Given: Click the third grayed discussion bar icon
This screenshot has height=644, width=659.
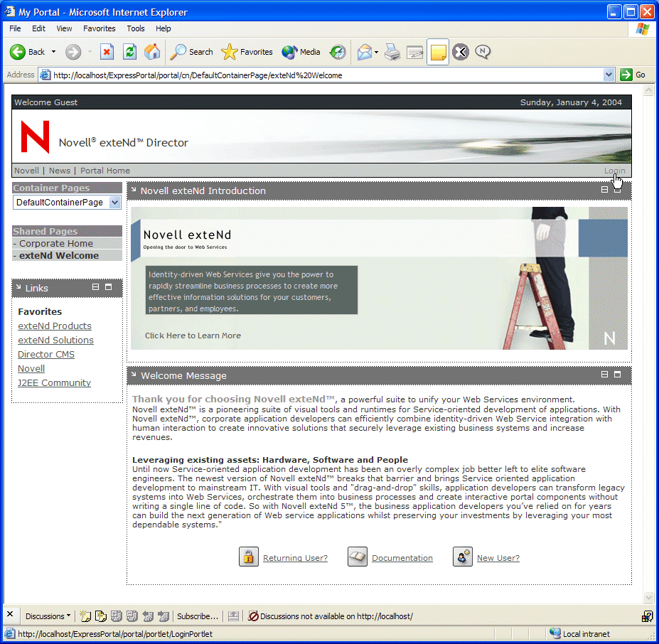Looking at the screenshot, I should click(x=117, y=616).
